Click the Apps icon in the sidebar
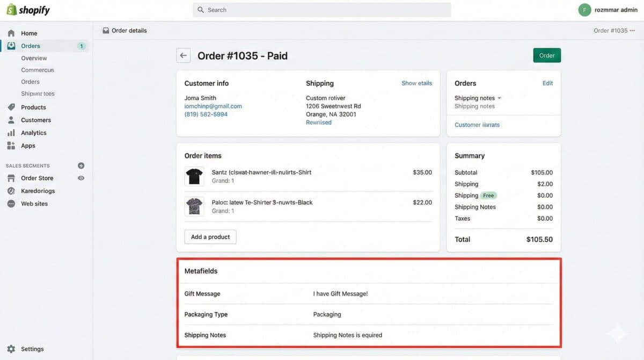The width and height of the screenshot is (644, 360). click(10, 146)
